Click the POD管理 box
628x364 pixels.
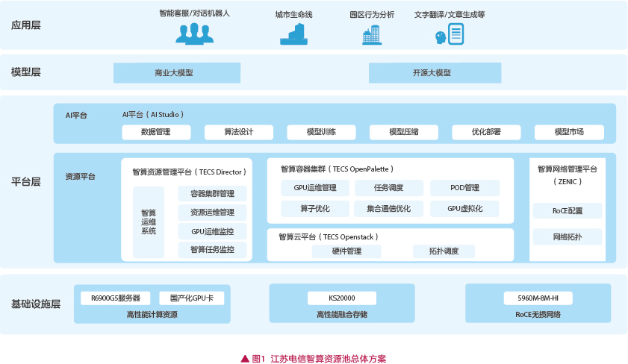(x=464, y=188)
